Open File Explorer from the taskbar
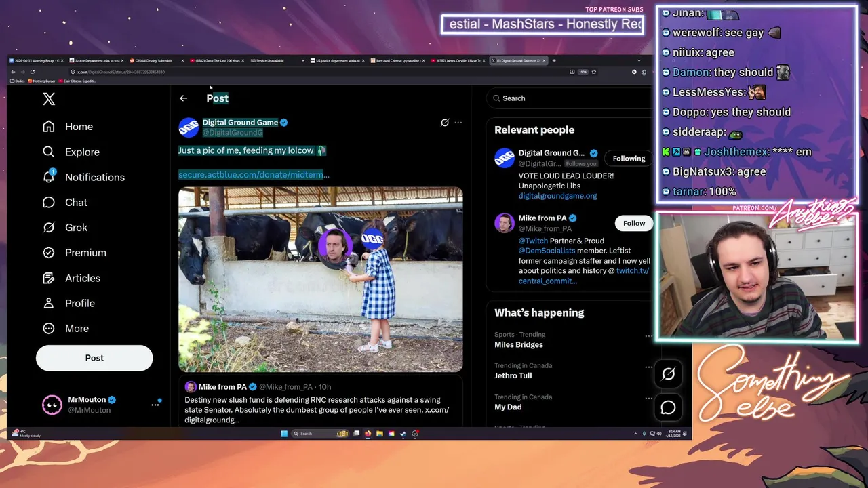 click(x=380, y=434)
